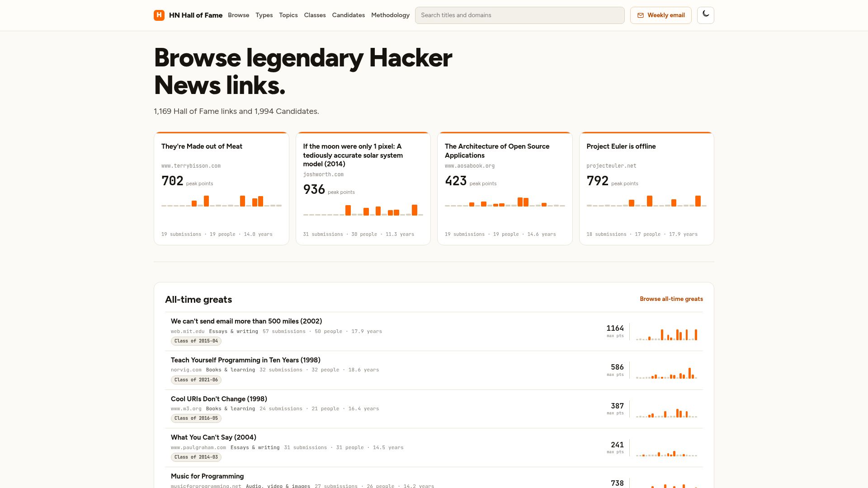Click the joshworth.com domain text

pos(323,174)
